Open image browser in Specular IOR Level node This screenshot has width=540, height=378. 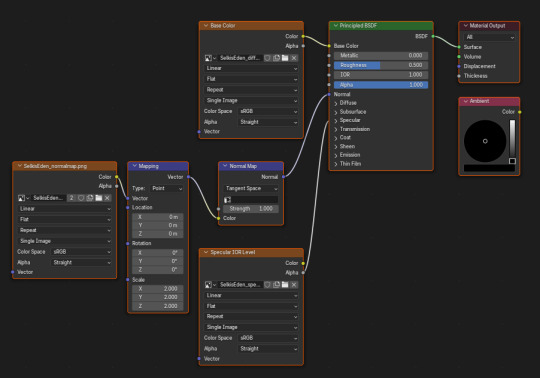pos(210,285)
